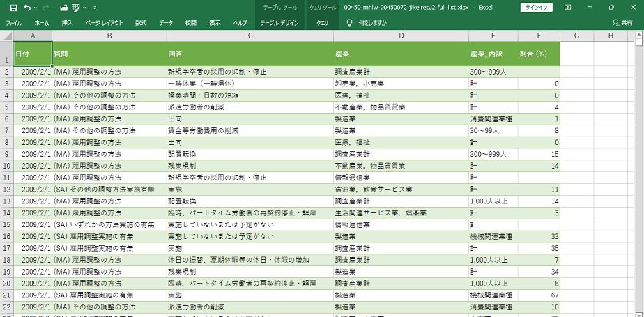Click cell 賃金等労働費用の削減 in row 7

pos(250,130)
